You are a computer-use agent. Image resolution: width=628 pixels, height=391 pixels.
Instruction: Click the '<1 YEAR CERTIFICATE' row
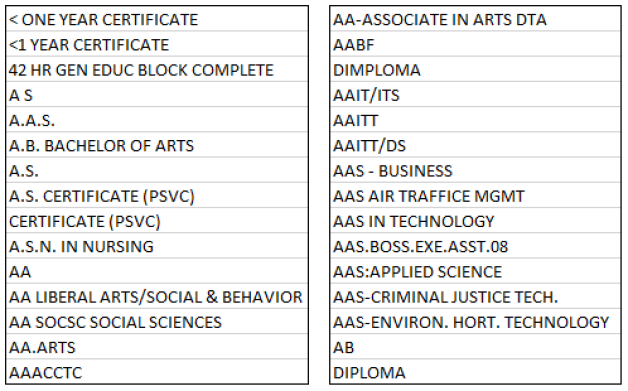pyautogui.click(x=157, y=44)
